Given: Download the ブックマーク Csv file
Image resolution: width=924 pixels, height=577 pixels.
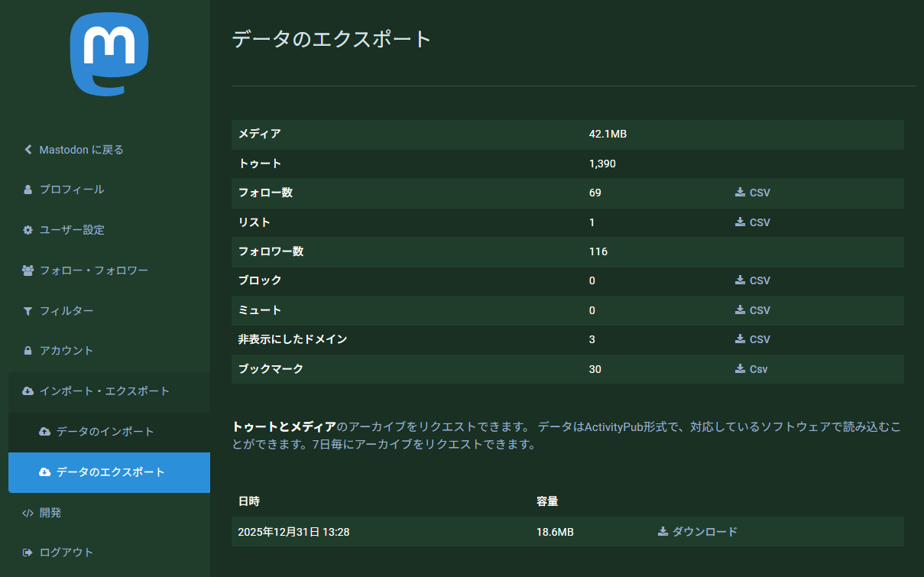Looking at the screenshot, I should click(752, 369).
